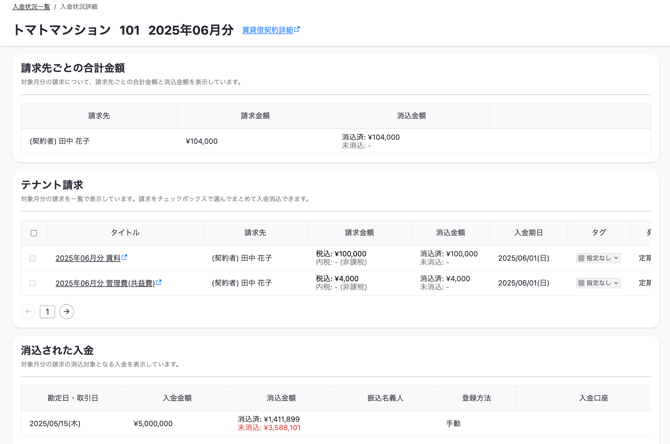Click the 2025/06/01(日) date in 管理費 row
Screen dimensions: 670x444
(x=523, y=283)
